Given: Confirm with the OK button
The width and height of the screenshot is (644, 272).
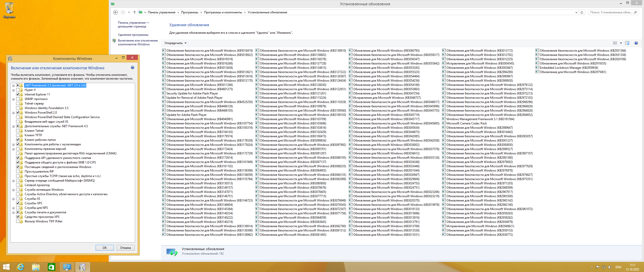Looking at the screenshot, I should (x=105, y=248).
